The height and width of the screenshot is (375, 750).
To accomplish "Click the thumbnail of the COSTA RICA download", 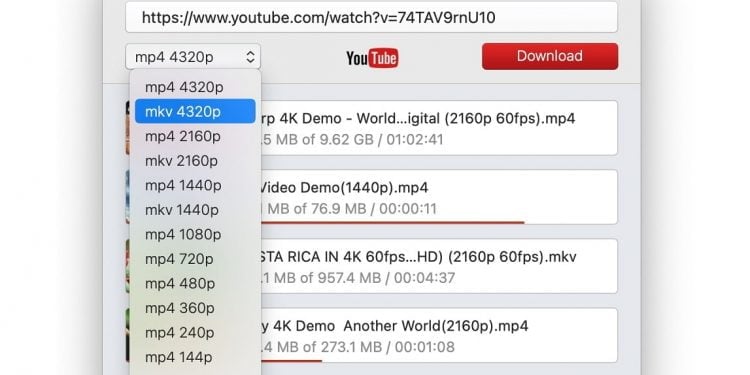I will point(128,266).
